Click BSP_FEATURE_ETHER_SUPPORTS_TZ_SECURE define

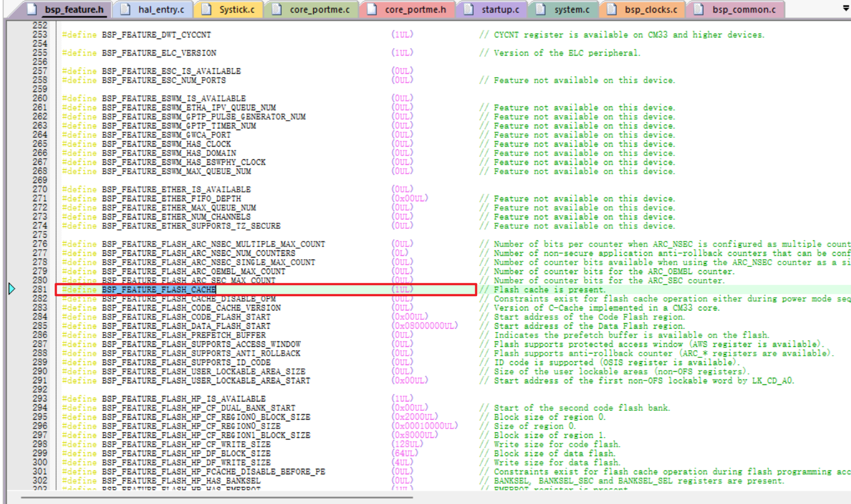pyautogui.click(x=191, y=226)
